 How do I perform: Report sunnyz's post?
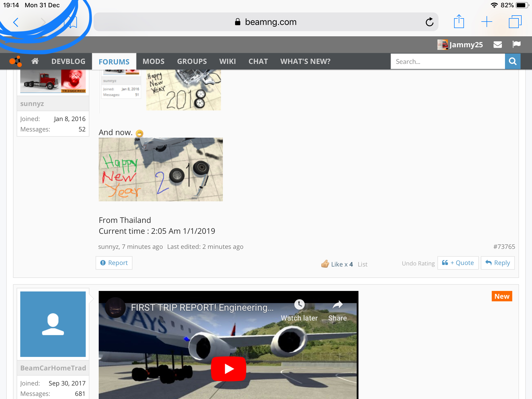pos(114,263)
